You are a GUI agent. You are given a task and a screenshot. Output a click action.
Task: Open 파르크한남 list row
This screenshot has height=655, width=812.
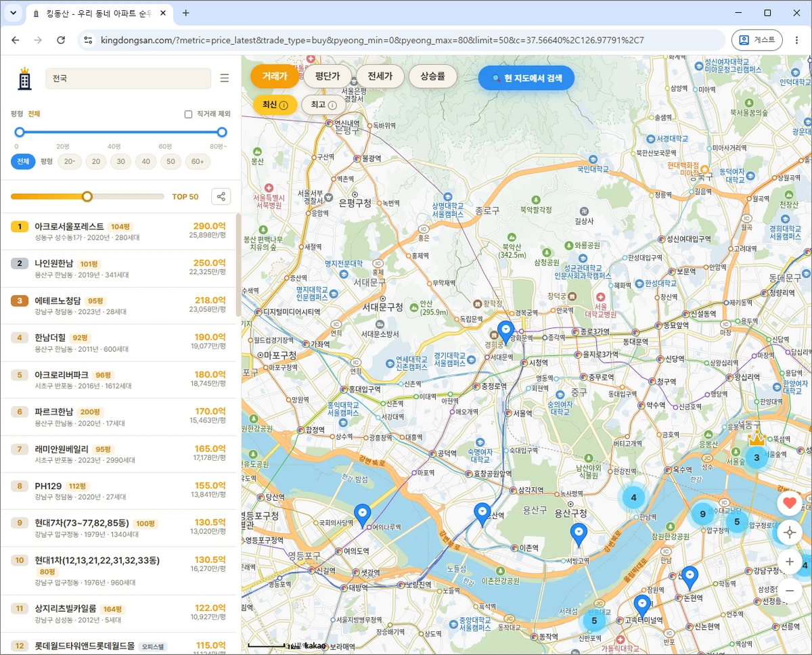click(x=118, y=417)
